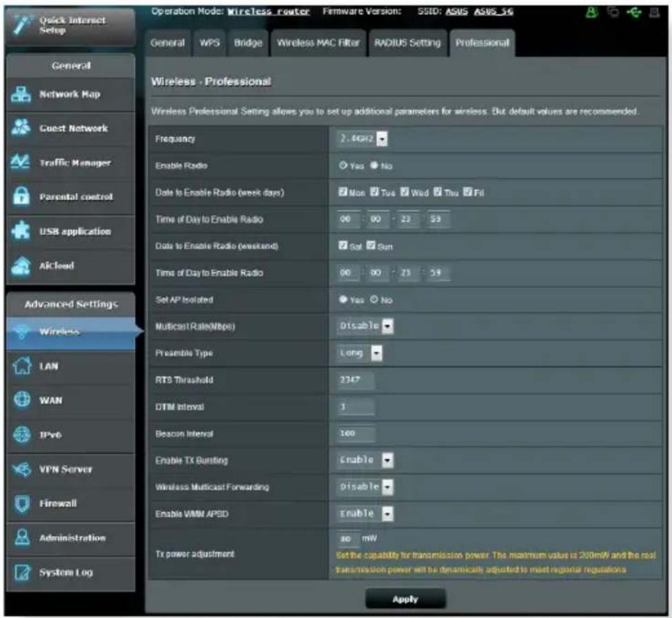Open the Firewall shield icon
672x618 pixels.
click(22, 503)
